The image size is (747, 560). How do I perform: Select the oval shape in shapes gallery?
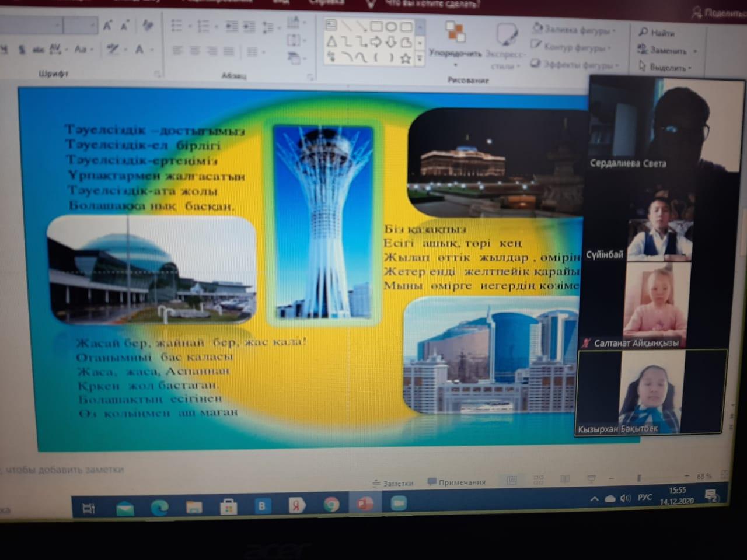[x=391, y=27]
